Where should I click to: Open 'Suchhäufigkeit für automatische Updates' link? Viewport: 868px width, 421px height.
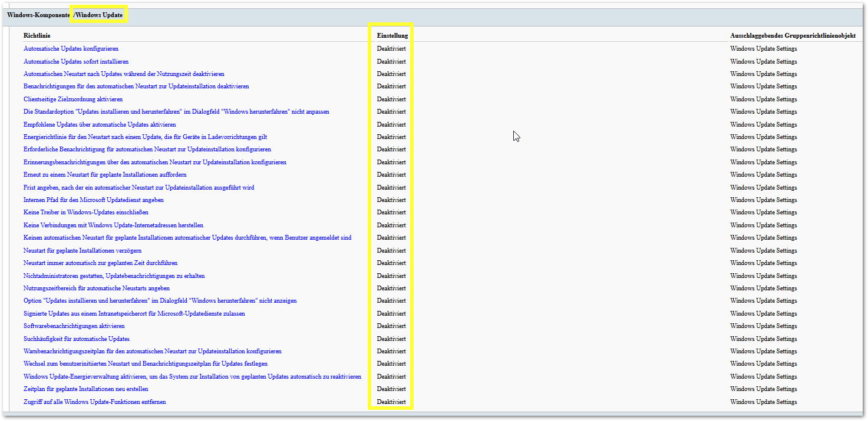point(77,339)
